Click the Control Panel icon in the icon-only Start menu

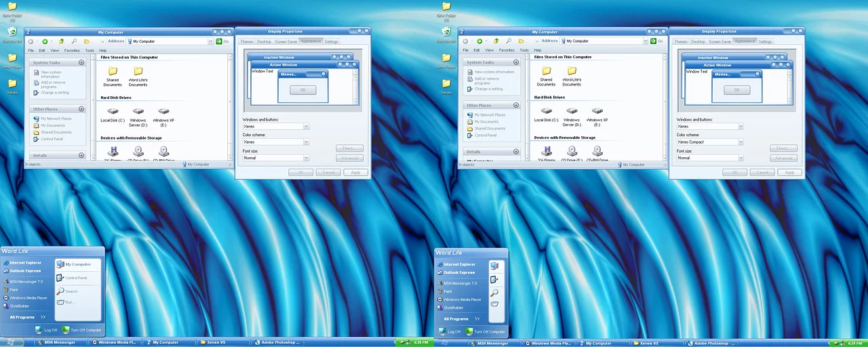click(494, 279)
